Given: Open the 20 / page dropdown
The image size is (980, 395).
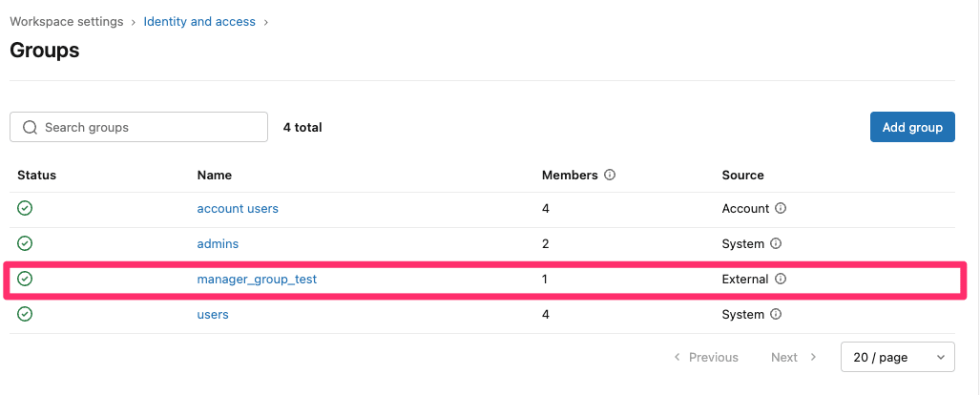Looking at the screenshot, I should pyautogui.click(x=898, y=357).
